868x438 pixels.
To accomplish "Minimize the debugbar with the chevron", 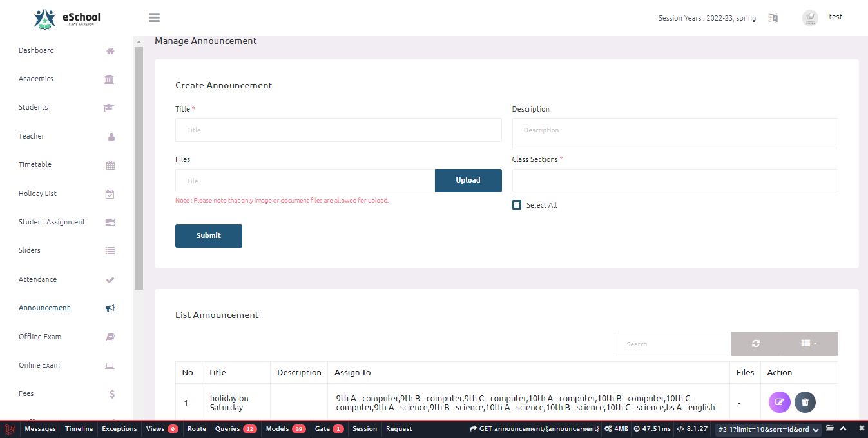I will click(843, 429).
